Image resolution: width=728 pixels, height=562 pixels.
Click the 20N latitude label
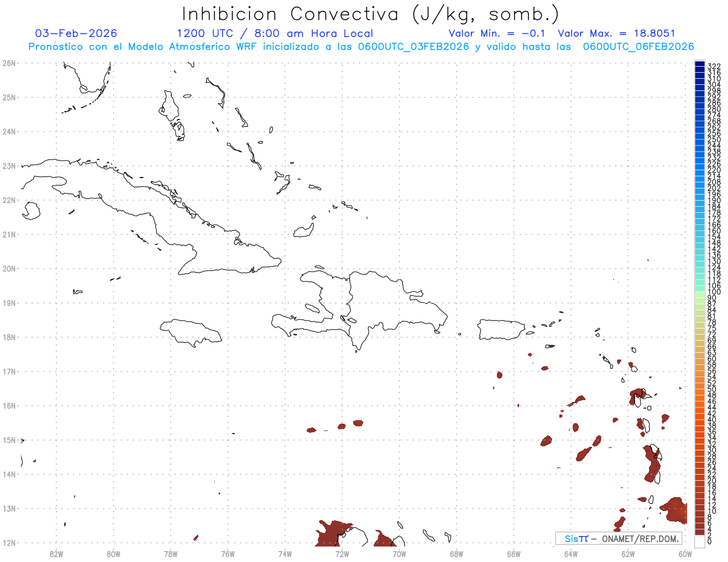click(8, 269)
